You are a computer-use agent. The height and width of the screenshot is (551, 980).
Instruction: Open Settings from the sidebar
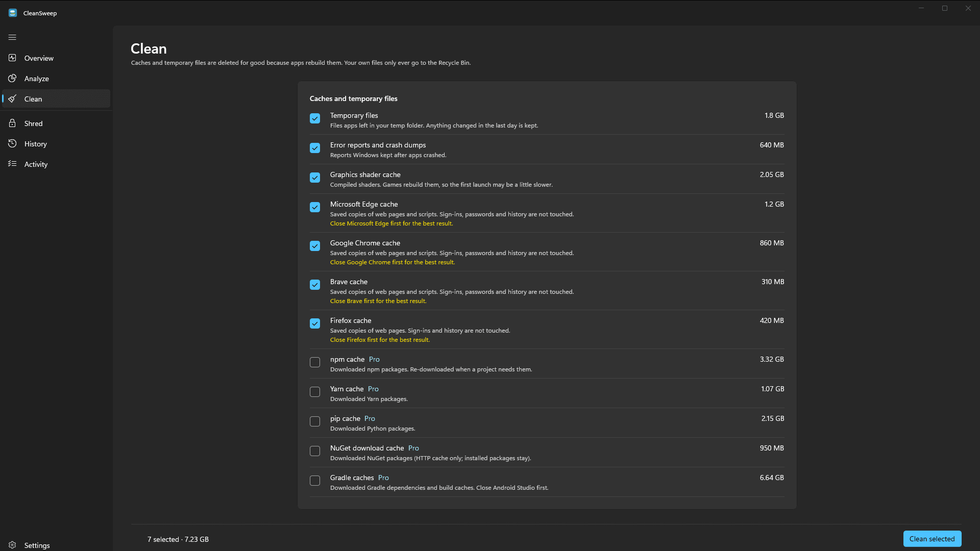(56, 545)
